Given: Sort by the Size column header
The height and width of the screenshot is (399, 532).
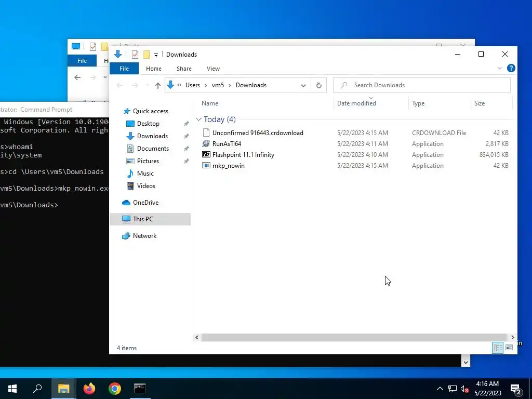Looking at the screenshot, I should 480,103.
